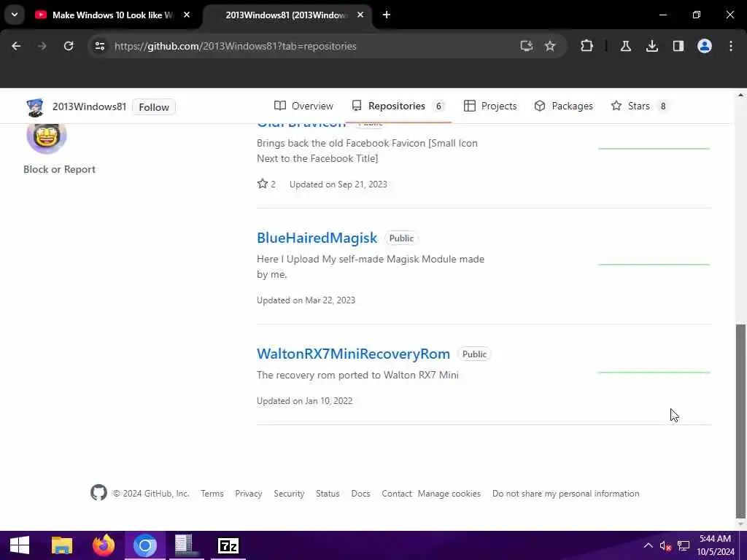Open the Terms footer link
This screenshot has width=747, height=560.
click(212, 494)
